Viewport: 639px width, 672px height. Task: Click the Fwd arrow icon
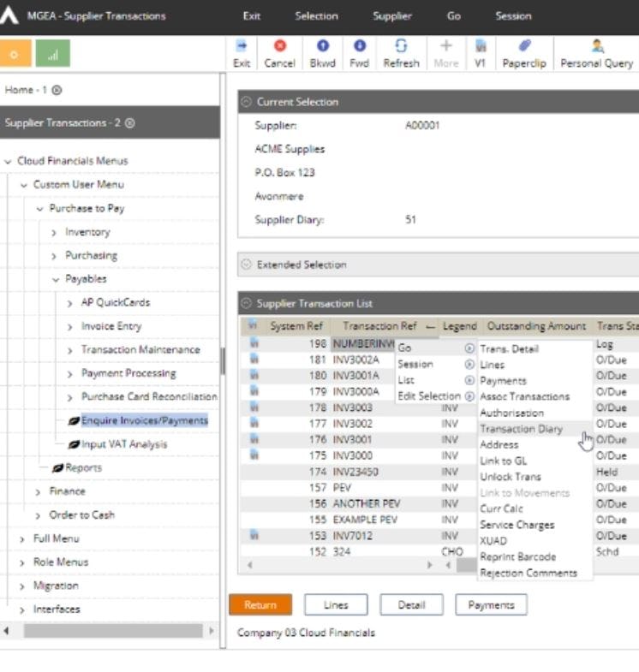360,46
